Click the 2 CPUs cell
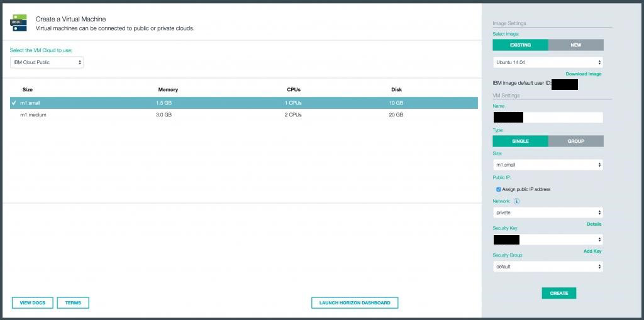This screenshot has width=644, height=320. (x=293, y=115)
